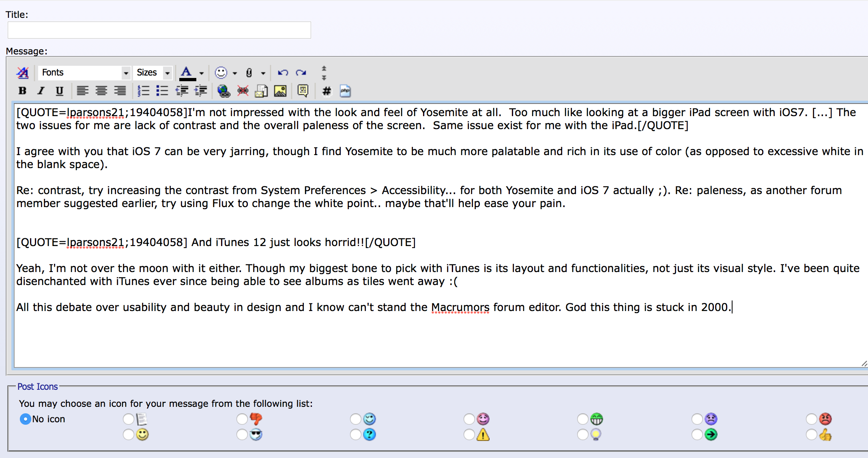
Task: Choose the thumbs up post icon
Action: click(x=825, y=435)
